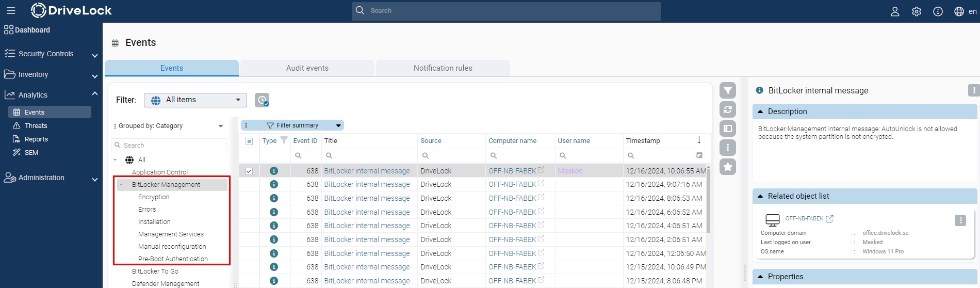Click the computer icon in related object

[x=773, y=220]
